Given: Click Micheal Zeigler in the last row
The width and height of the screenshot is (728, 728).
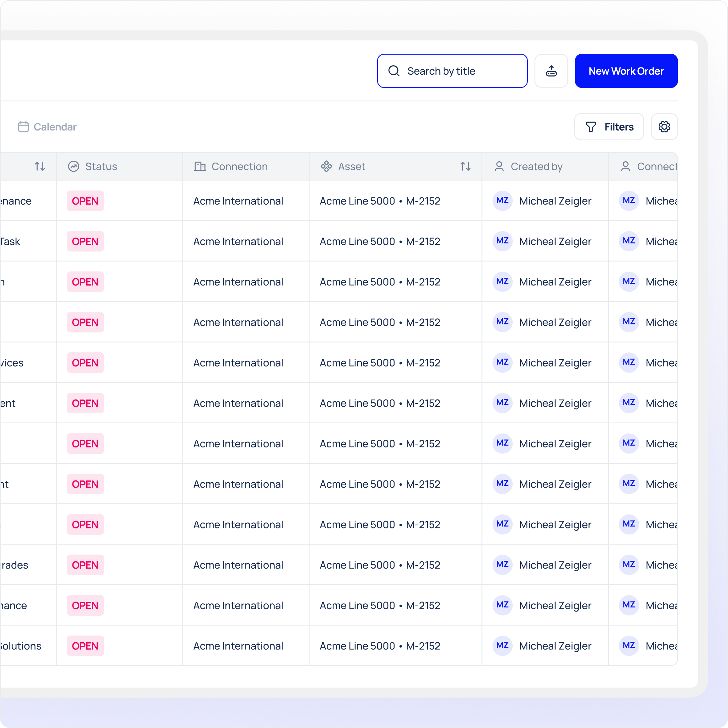Looking at the screenshot, I should 555,646.
